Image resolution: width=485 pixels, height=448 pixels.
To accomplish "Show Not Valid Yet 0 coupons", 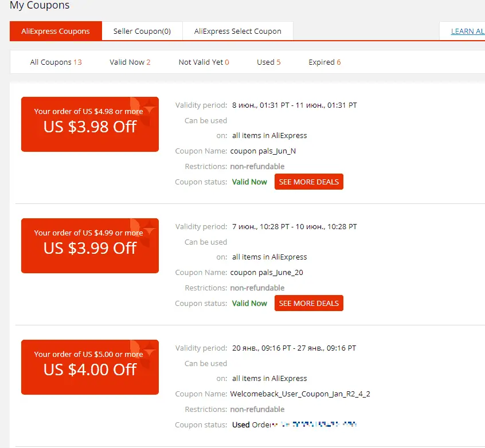I will 204,62.
